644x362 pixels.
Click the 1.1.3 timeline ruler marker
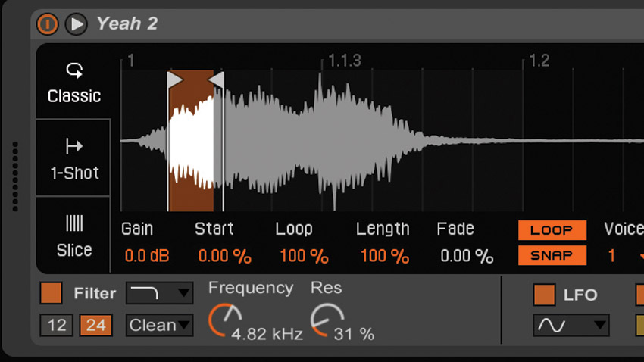[344, 61]
